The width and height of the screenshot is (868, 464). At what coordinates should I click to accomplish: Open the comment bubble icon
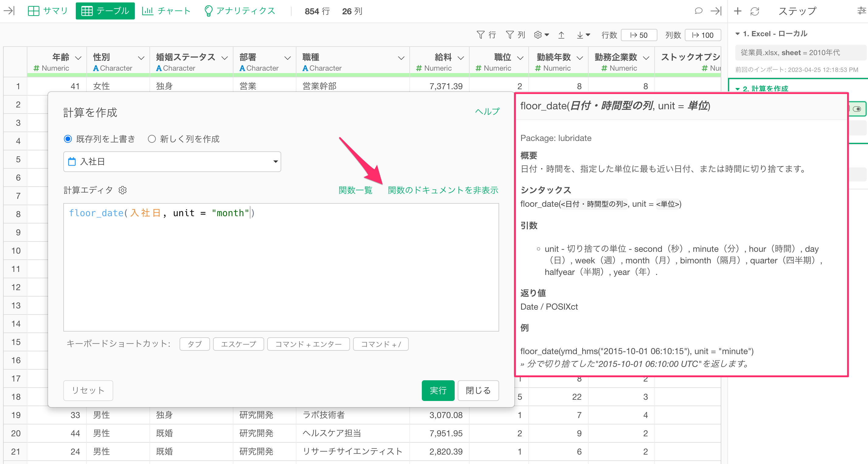[x=698, y=11]
